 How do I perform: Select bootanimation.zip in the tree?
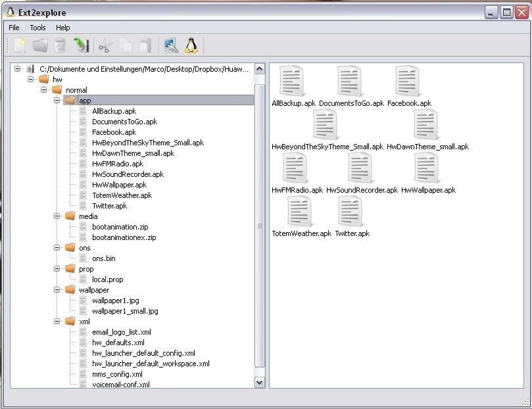120,227
